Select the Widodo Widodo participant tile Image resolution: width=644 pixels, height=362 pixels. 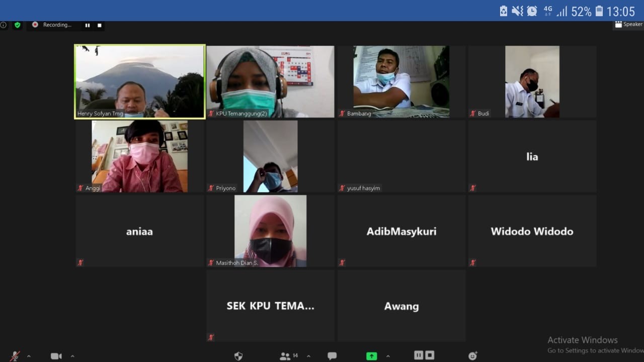[x=532, y=231]
